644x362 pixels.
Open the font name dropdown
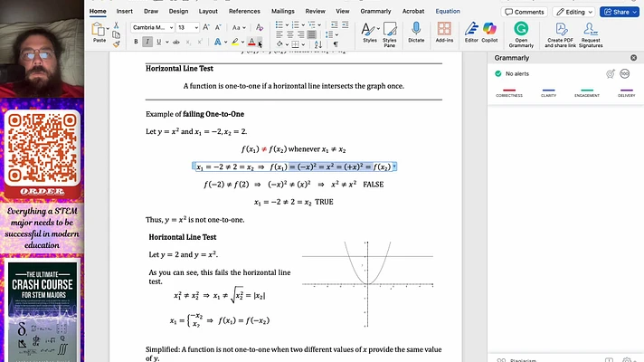click(171, 27)
